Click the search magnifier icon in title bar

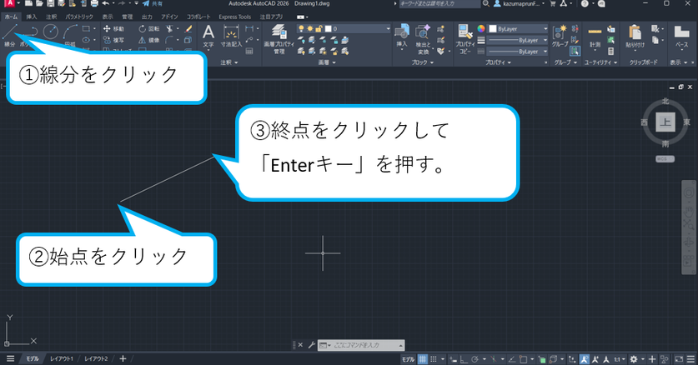coord(486,4)
